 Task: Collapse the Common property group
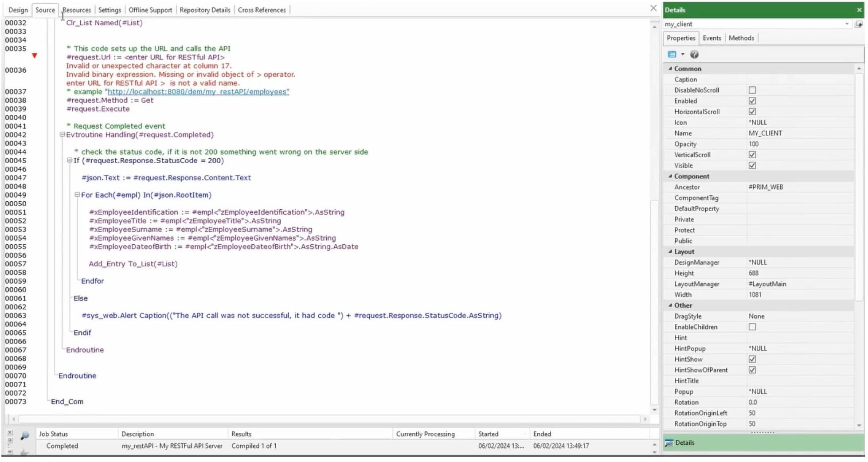point(670,68)
